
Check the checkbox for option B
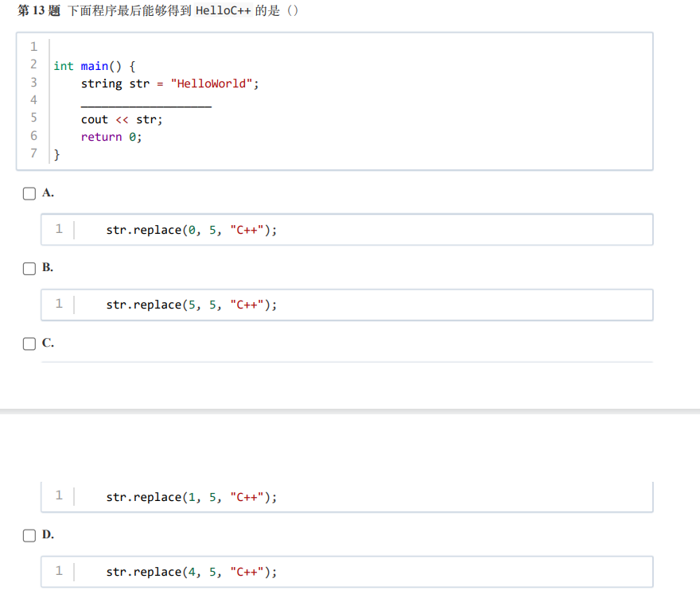click(29, 268)
